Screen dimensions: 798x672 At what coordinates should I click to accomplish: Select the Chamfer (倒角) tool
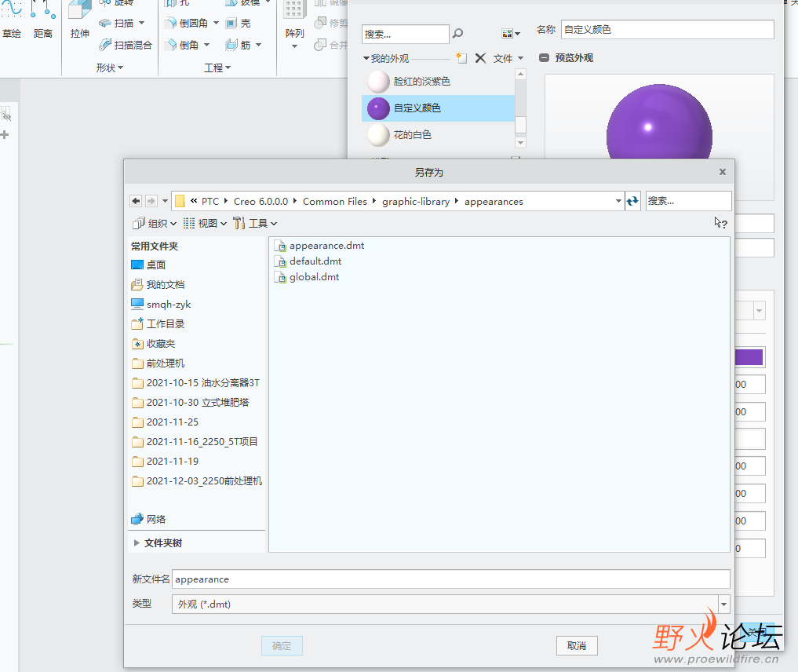point(182,46)
